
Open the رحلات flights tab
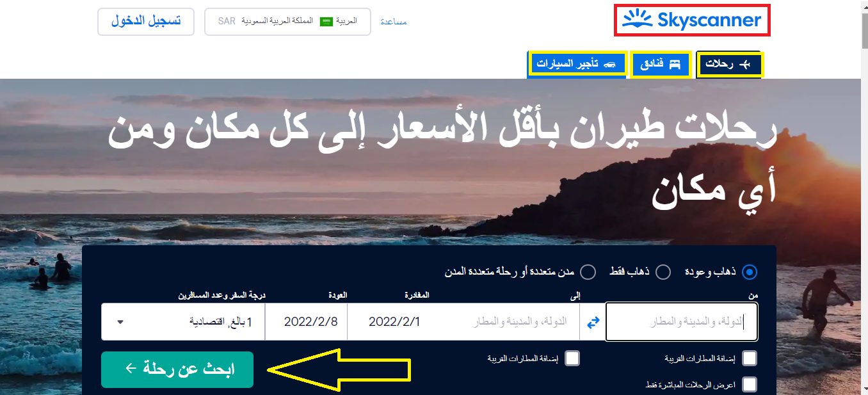point(729,65)
